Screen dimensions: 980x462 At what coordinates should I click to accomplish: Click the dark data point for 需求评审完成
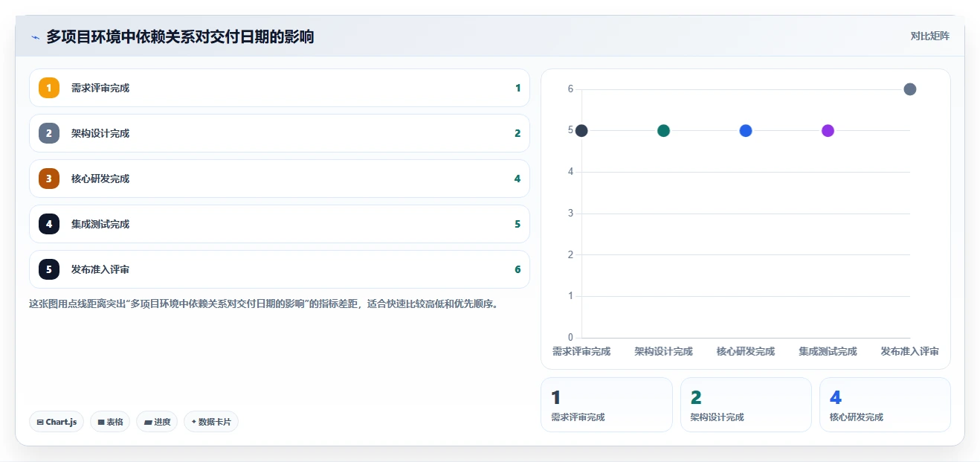(581, 131)
